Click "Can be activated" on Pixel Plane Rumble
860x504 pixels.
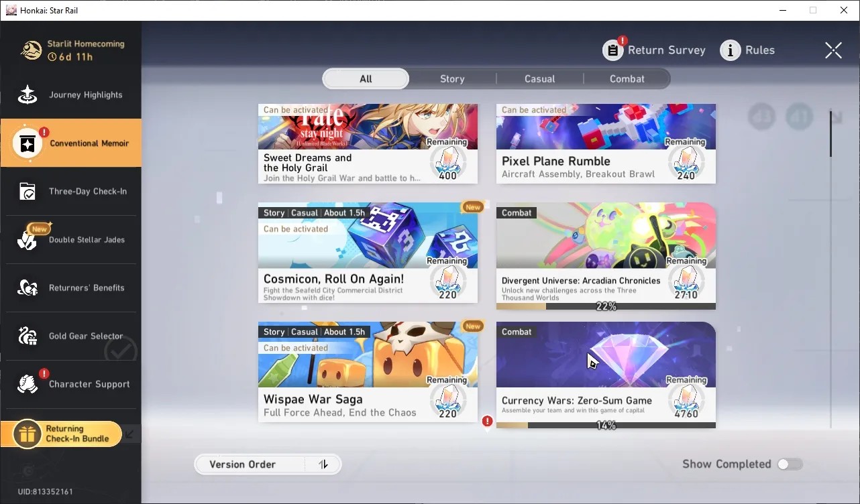[534, 110]
